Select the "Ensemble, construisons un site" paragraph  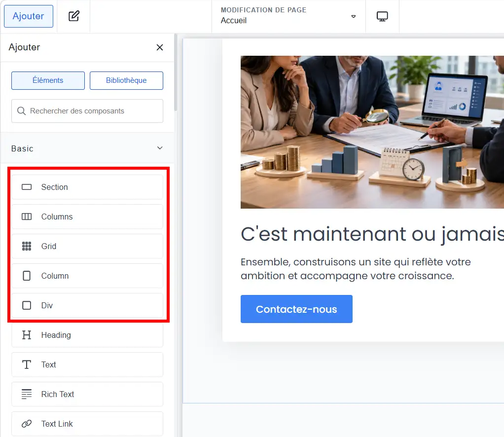[x=356, y=269]
